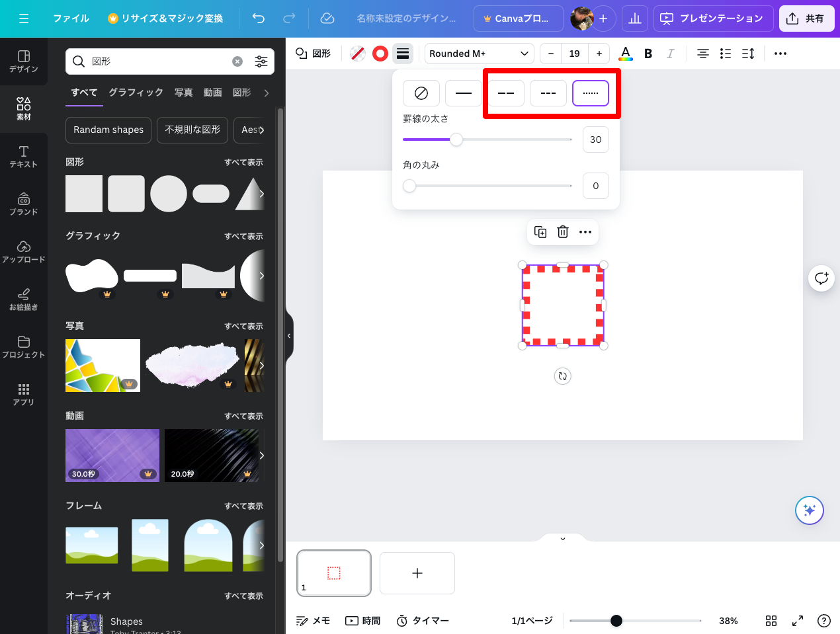Switch to the グラフィック tab
The image size is (840, 634).
[136, 93]
